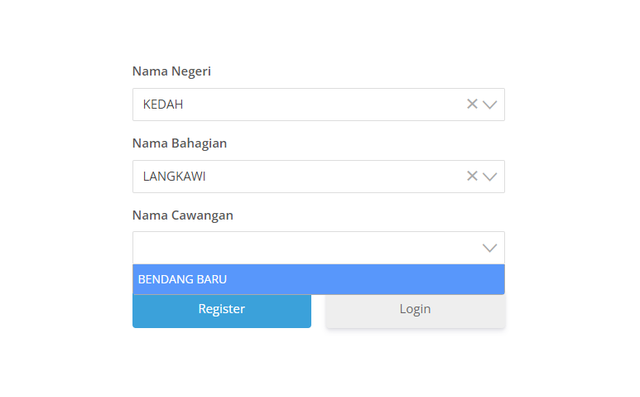Click the Nama Bahagian label
The height and width of the screenshot is (397, 640).
pyautogui.click(x=180, y=143)
